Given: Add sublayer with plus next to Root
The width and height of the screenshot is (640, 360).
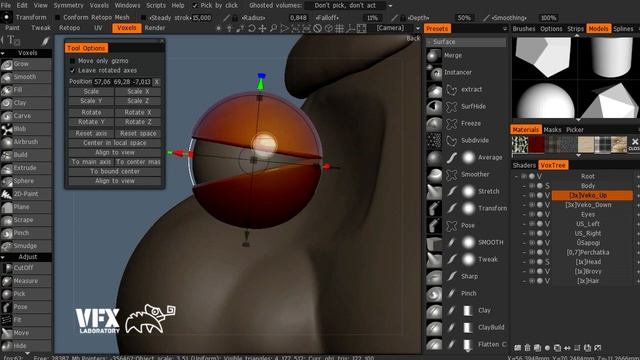Looking at the screenshot, I should [638, 176].
